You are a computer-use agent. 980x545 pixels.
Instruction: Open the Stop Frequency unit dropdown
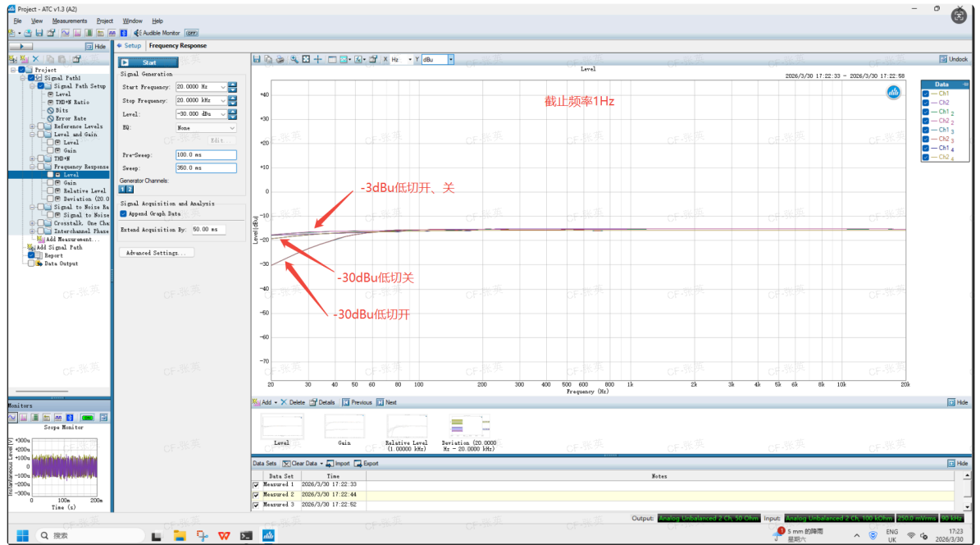point(222,100)
